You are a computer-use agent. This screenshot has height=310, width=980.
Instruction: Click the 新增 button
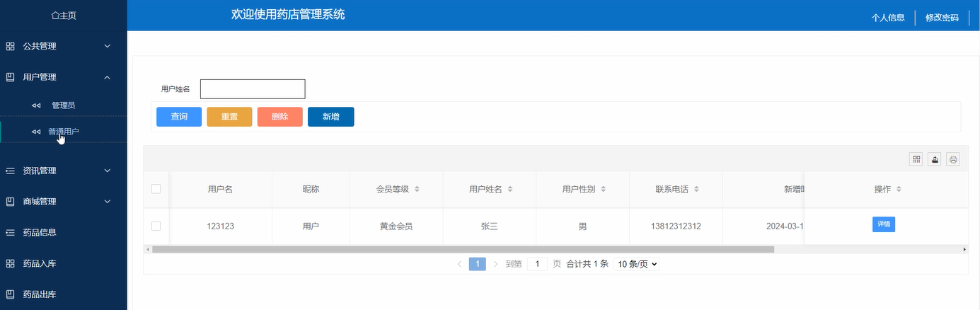tap(331, 117)
